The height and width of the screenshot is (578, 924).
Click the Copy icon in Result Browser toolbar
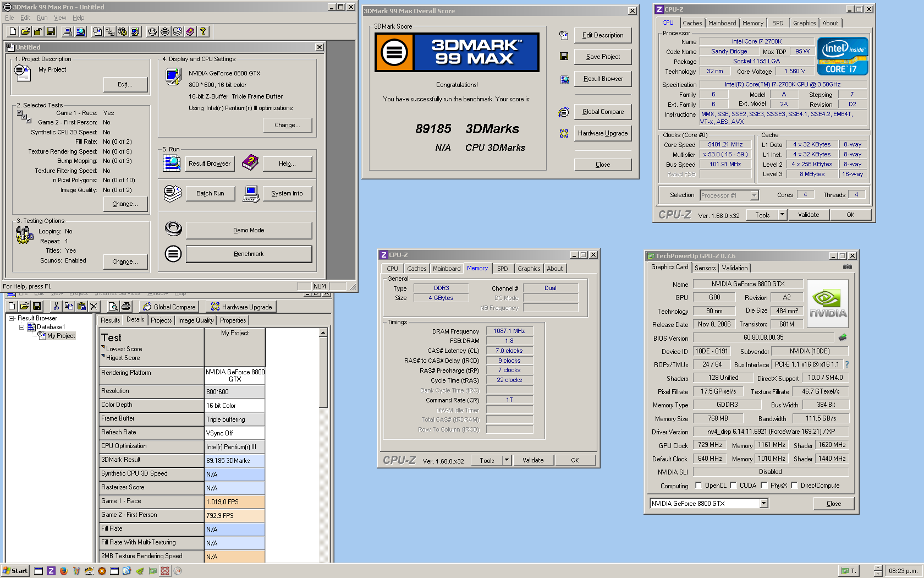[69, 306]
